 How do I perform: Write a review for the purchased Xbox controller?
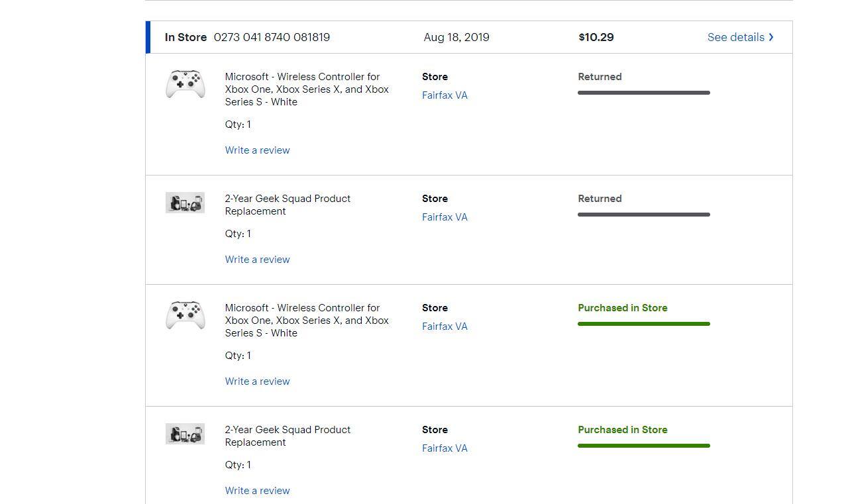257,381
